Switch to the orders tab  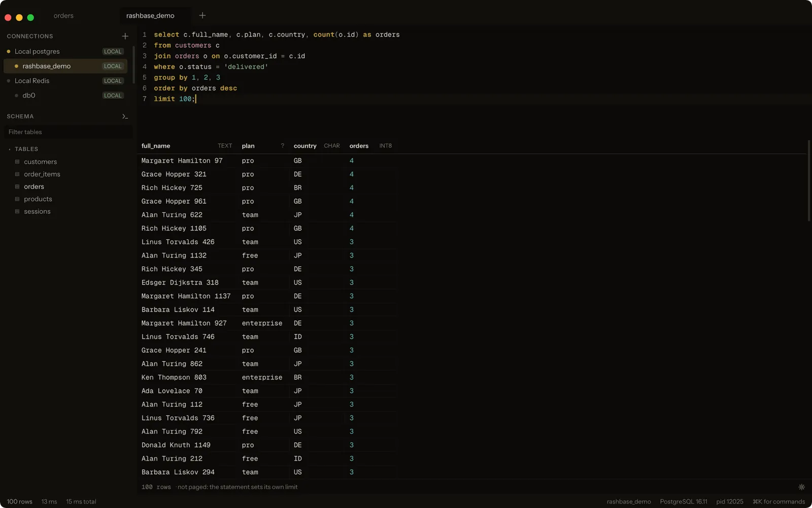pyautogui.click(x=63, y=16)
